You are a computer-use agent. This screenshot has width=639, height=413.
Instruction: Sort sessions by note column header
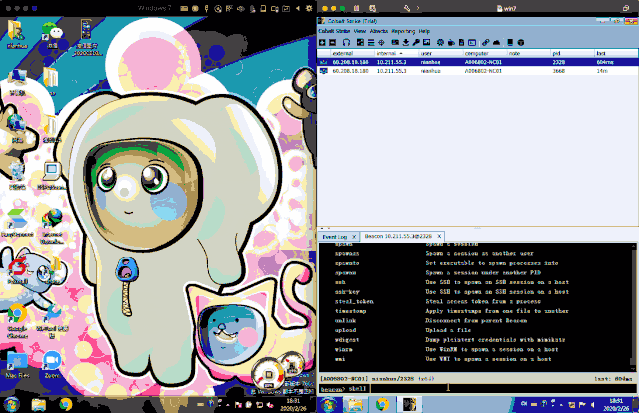[x=529, y=53]
